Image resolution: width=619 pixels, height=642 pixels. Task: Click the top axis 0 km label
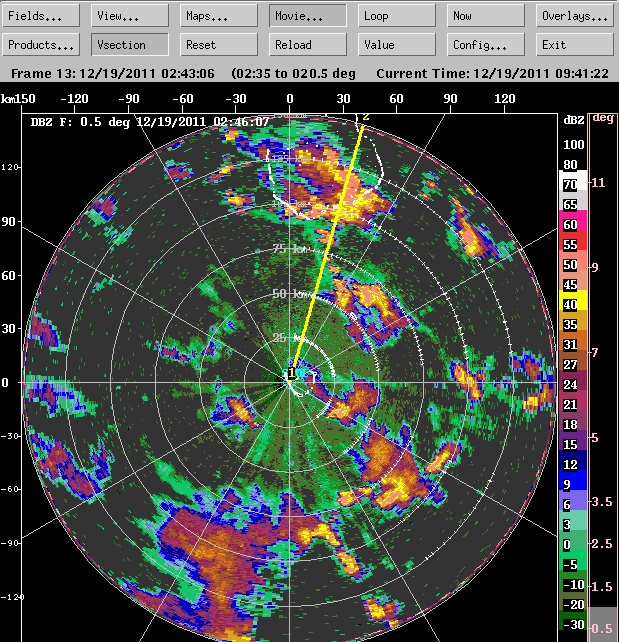tap(290, 99)
